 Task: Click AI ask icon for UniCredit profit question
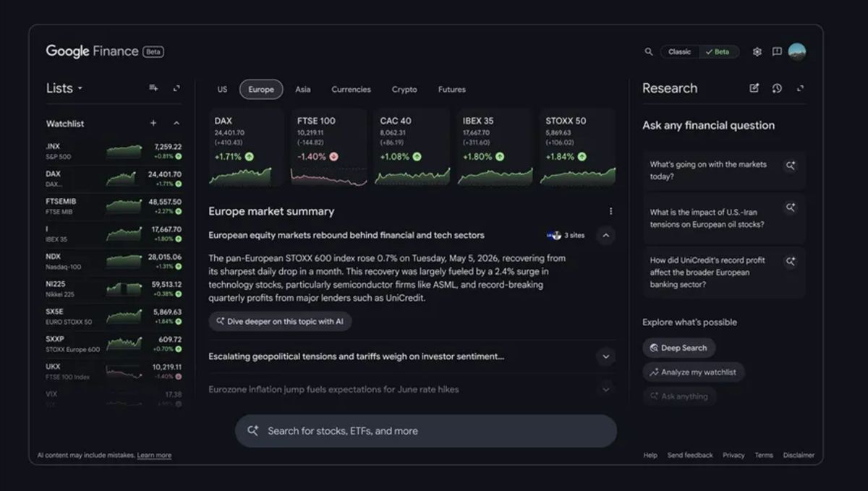pyautogui.click(x=791, y=261)
